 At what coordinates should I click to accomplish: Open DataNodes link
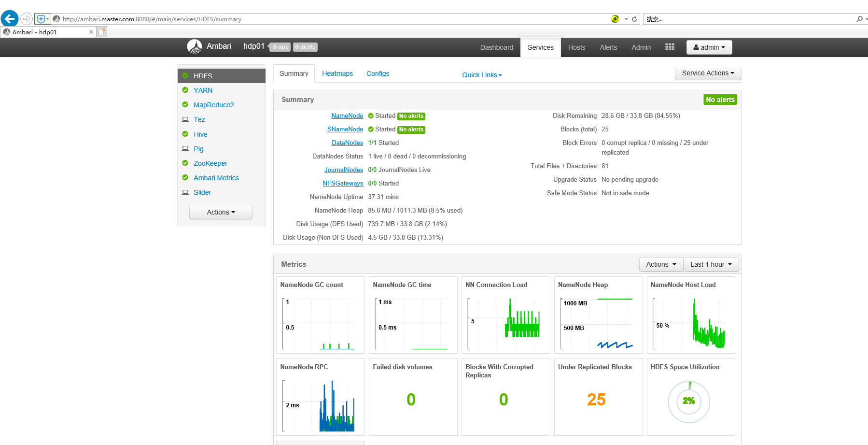pyautogui.click(x=347, y=143)
